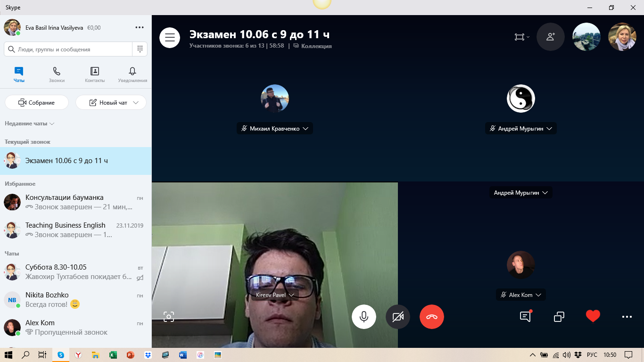Click the Собрание meeting button
The height and width of the screenshot is (362, 644).
pos(37,102)
